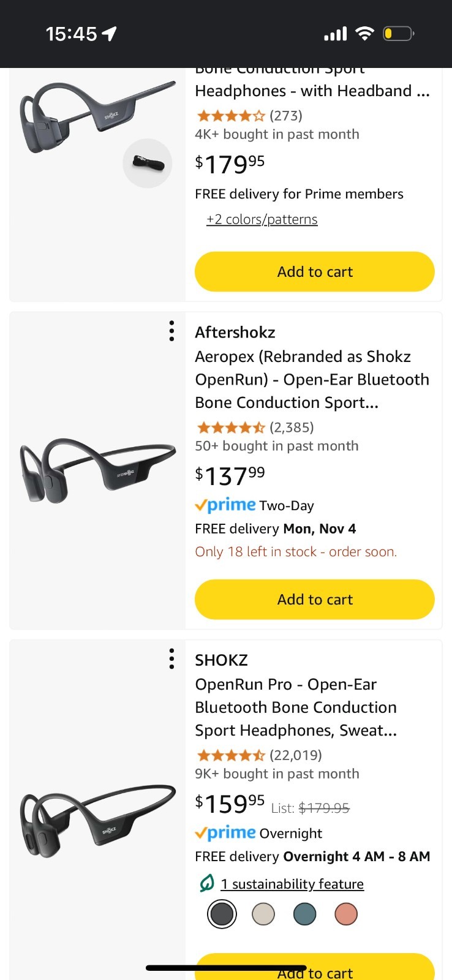Select the beige color swatch

tap(263, 914)
